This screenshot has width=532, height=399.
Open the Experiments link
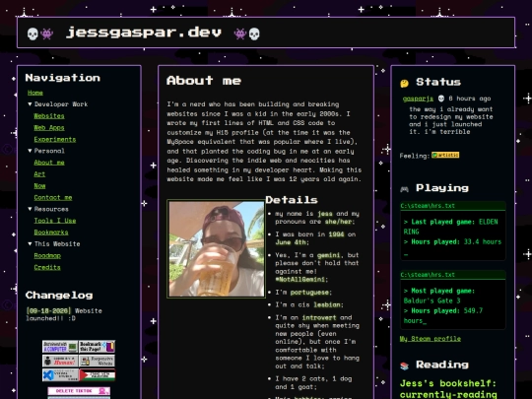point(55,140)
